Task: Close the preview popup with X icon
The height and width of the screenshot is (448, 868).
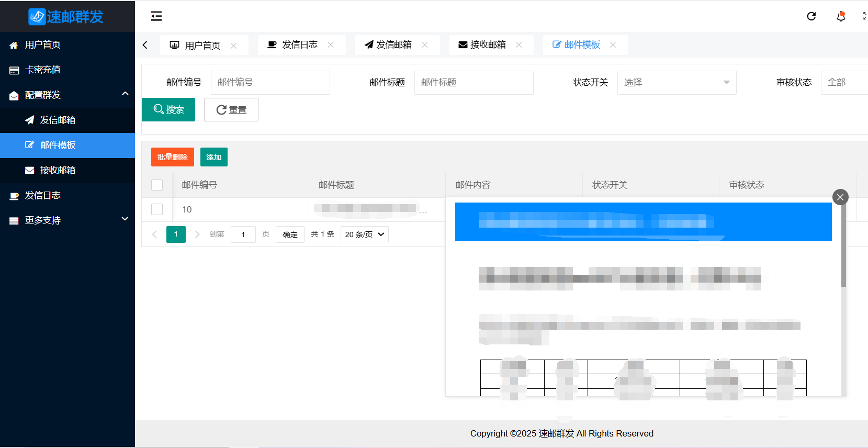Action: 840,197
